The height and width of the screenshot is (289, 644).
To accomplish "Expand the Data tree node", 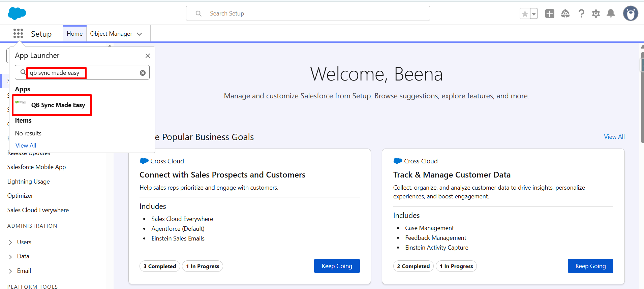I will [x=10, y=257].
